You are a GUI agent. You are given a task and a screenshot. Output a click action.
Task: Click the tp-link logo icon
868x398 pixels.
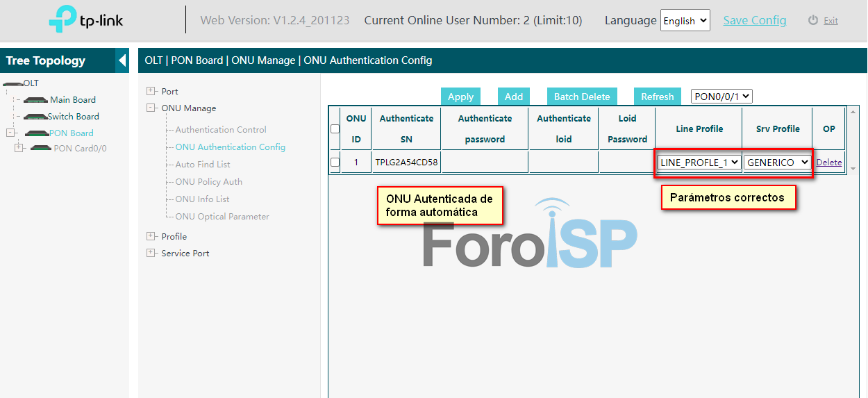(62, 20)
